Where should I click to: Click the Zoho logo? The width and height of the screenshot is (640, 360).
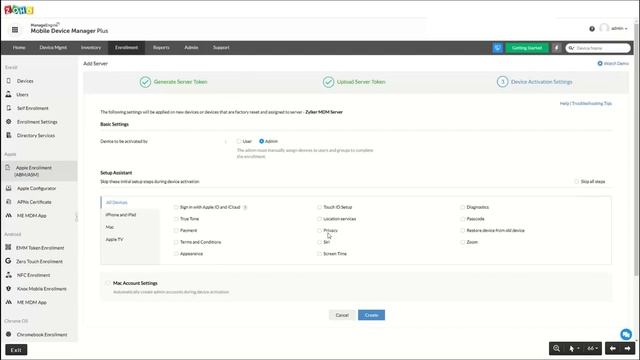point(19,10)
